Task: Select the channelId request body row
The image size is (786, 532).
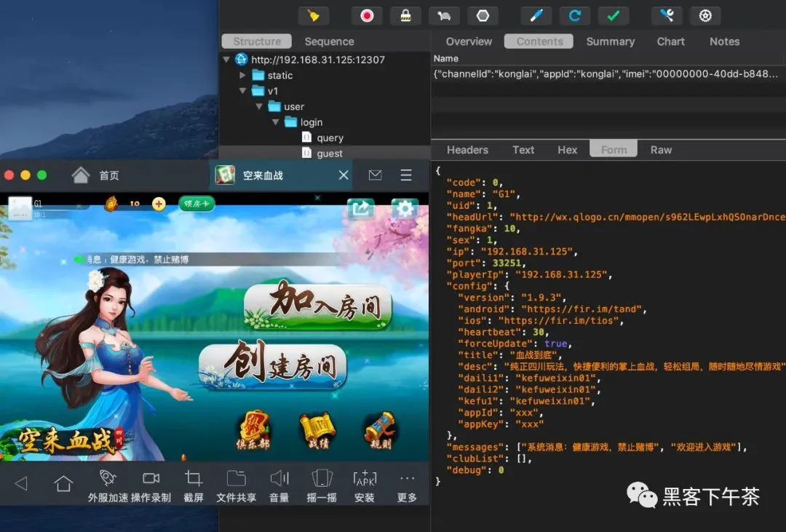Action: [608, 74]
